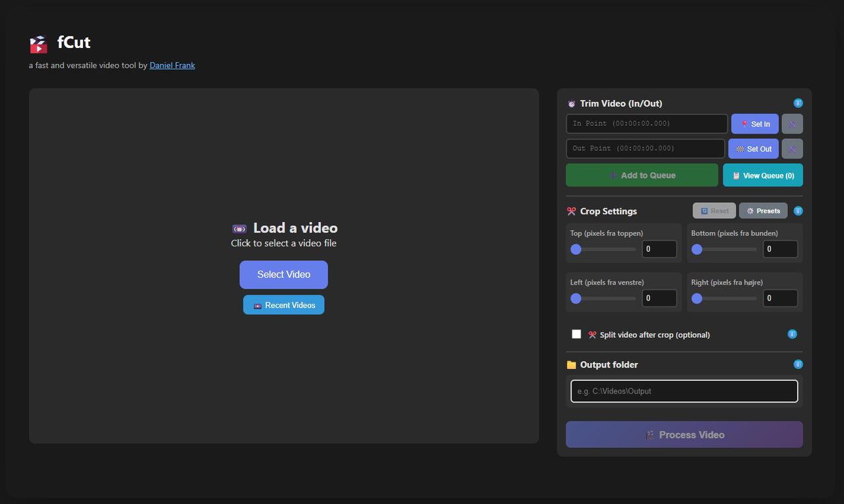
Task: Click the Set Out button
Action: coord(754,149)
